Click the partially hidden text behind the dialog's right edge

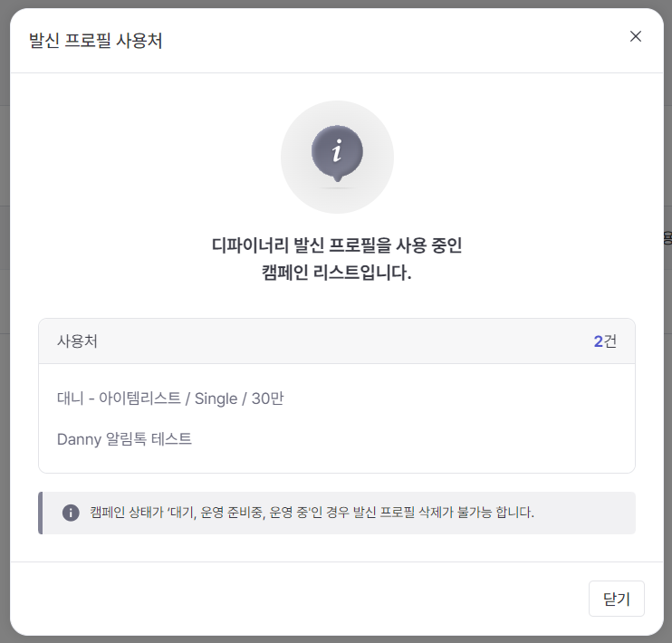[667, 239]
